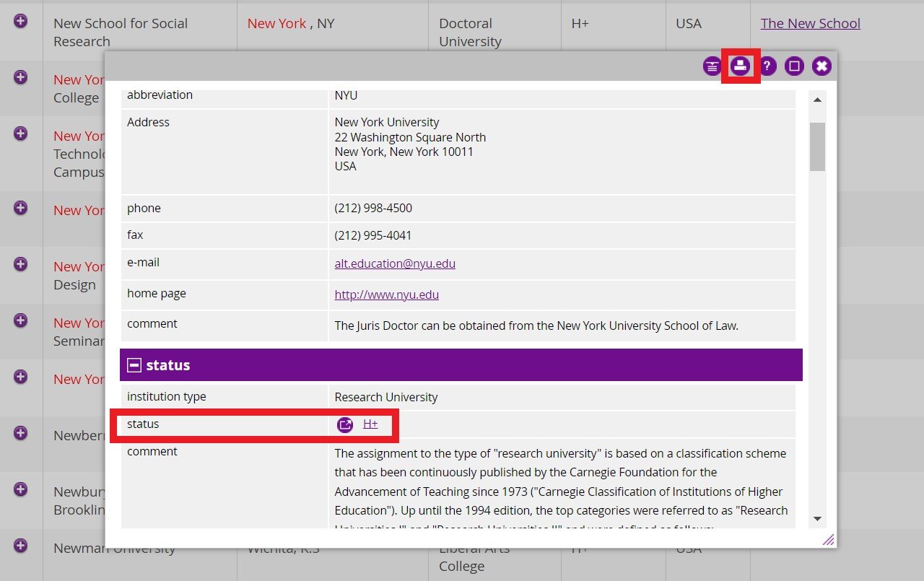Expand the Newbury Brooklin row plus icon
This screenshot has width=924, height=581.
[x=20, y=489]
